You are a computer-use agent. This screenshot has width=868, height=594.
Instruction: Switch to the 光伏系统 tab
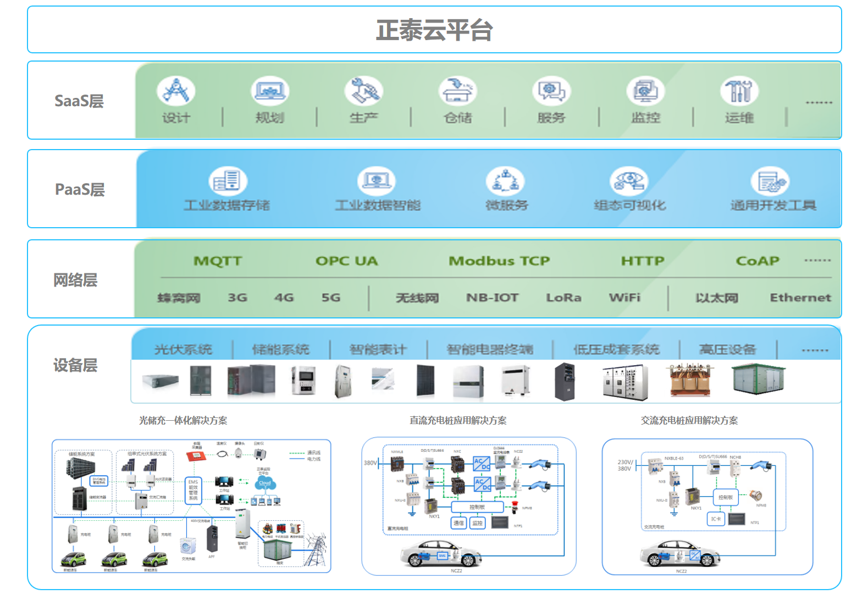[x=183, y=349]
